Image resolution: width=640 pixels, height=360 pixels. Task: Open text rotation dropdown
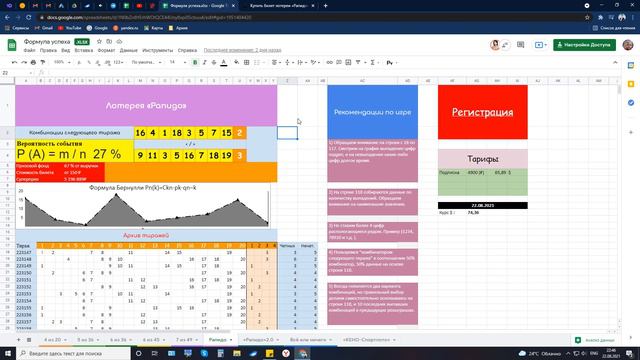tap(315, 62)
